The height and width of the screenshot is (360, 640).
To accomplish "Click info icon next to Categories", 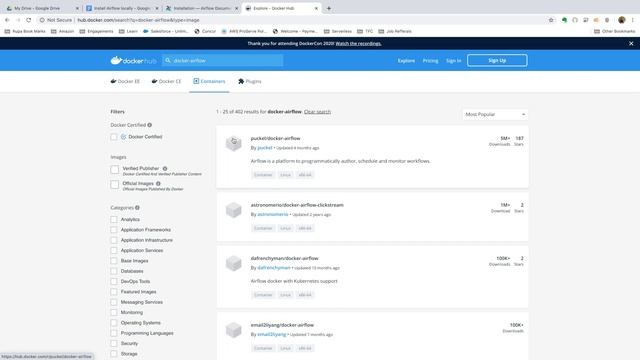I will 137,208.
